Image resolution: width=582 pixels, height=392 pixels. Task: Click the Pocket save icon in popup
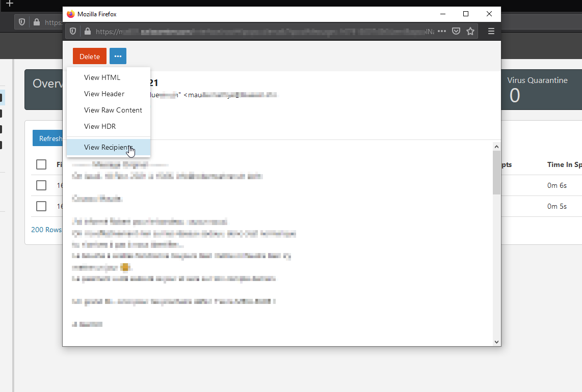[456, 32]
